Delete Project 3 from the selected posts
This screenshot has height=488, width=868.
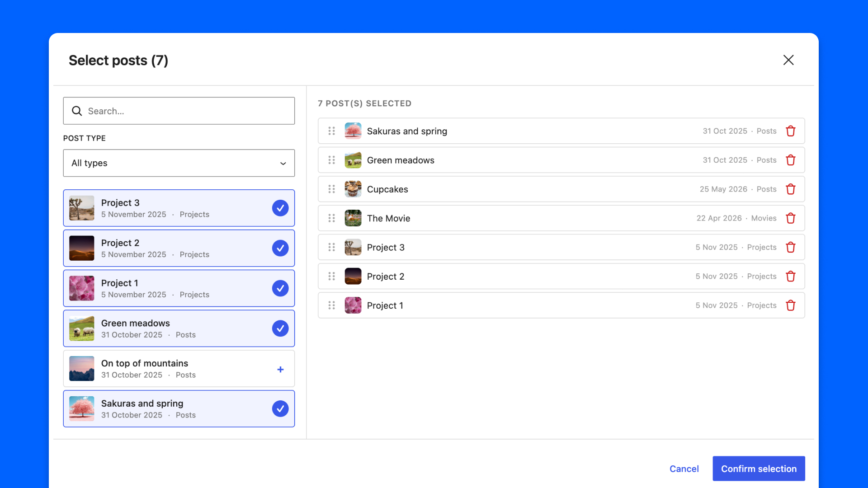[790, 247]
